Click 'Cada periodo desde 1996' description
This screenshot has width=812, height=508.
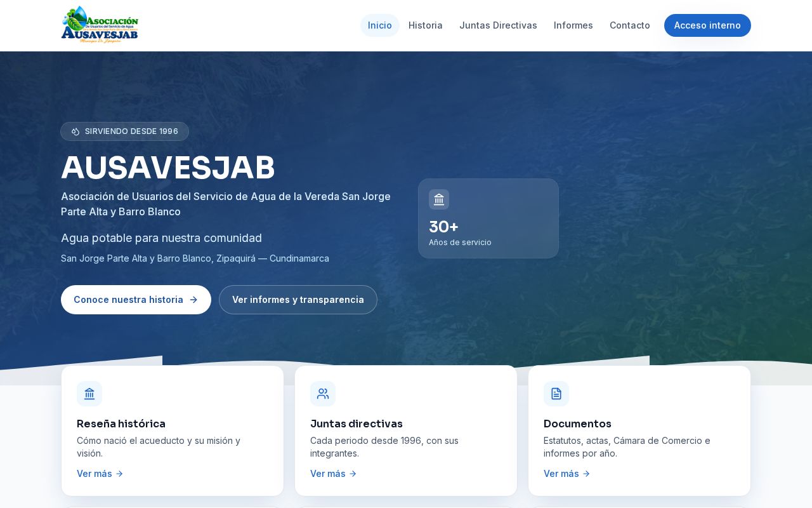tap(384, 447)
